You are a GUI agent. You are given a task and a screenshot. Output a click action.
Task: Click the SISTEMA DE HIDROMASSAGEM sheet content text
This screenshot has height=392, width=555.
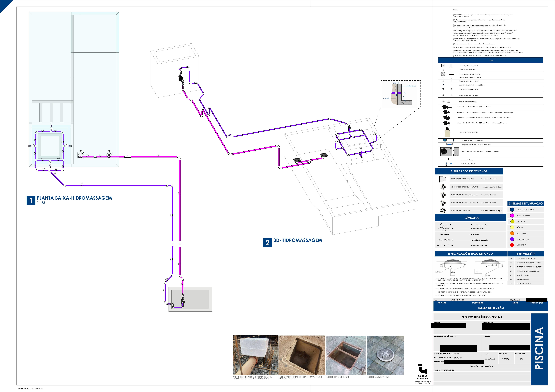coord(445,370)
